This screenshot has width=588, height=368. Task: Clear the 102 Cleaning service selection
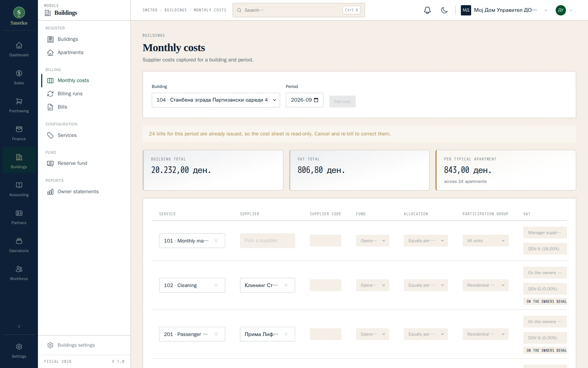tap(216, 285)
